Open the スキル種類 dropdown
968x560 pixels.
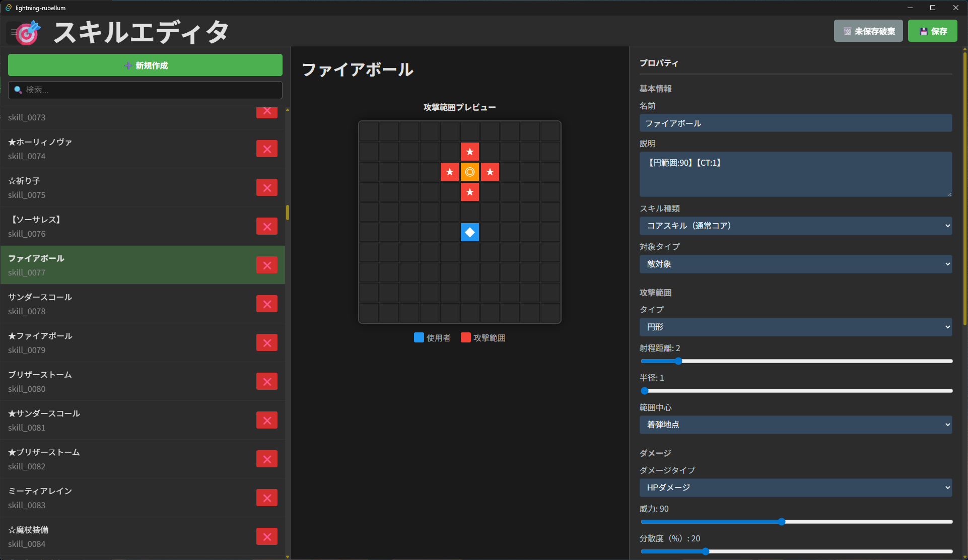[795, 226]
